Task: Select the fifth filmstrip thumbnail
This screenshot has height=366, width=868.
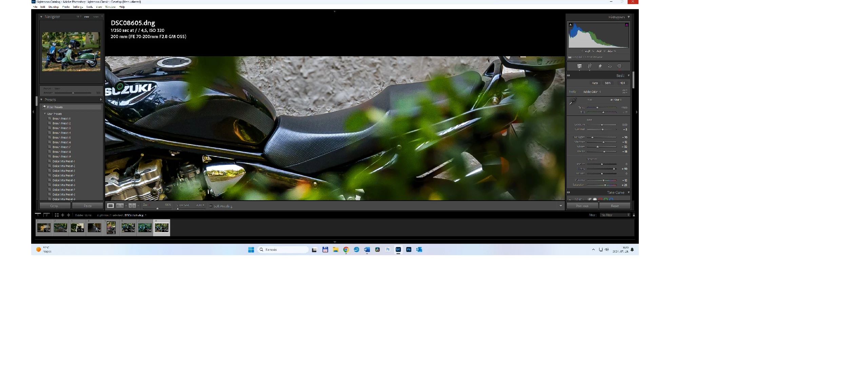Action: click(x=111, y=227)
